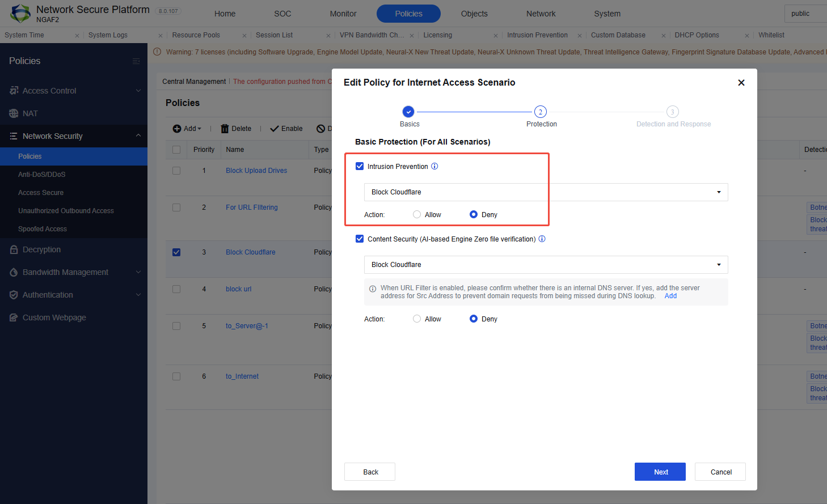The width and height of the screenshot is (827, 504).
Task: Click the Intrusion Prevention info icon
Action: tap(434, 166)
